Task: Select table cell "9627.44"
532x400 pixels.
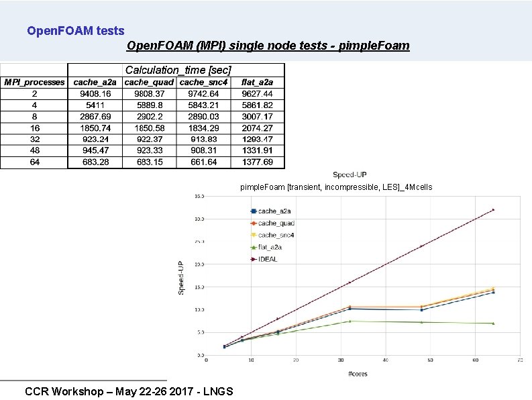Action: (x=258, y=94)
